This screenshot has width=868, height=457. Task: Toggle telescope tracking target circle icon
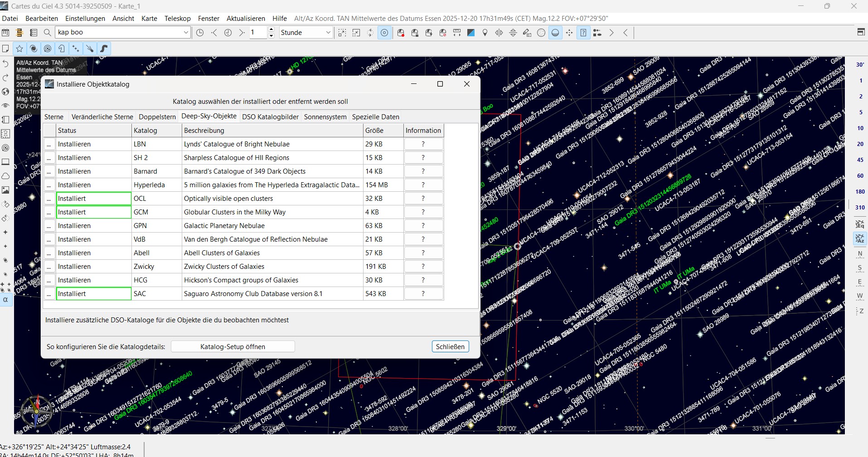pos(384,33)
